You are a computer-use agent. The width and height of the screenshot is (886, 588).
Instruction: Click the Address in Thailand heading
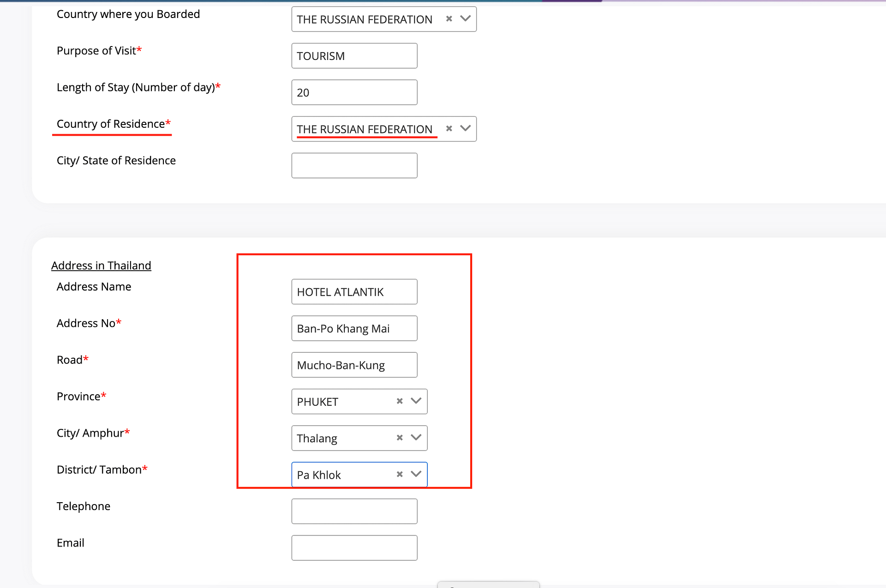[x=101, y=266]
